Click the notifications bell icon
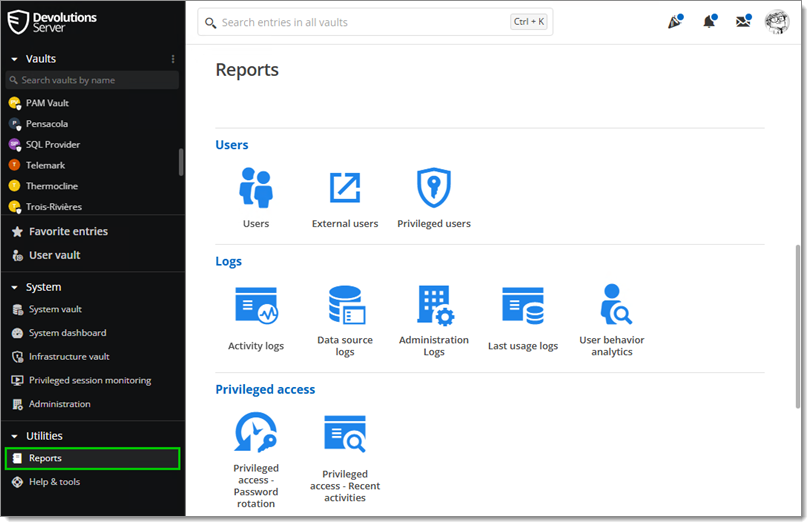Screen dimensions: 812x527 (x=709, y=22)
